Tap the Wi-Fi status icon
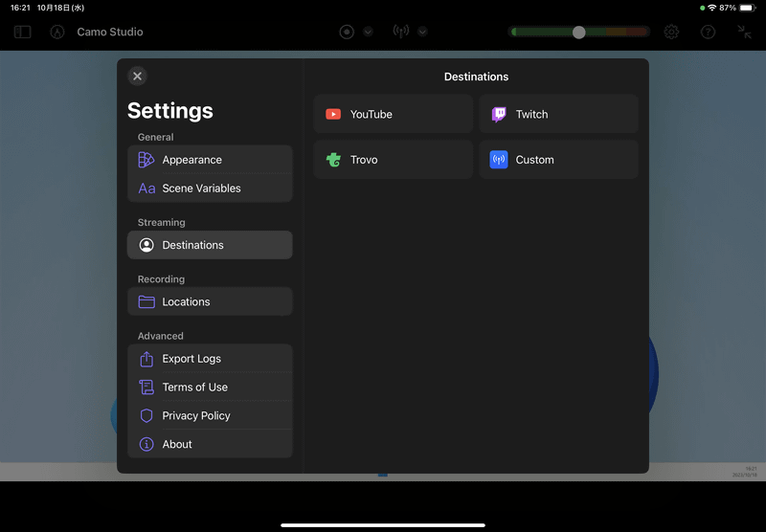Screen dimensions: 766x532 coord(712,8)
